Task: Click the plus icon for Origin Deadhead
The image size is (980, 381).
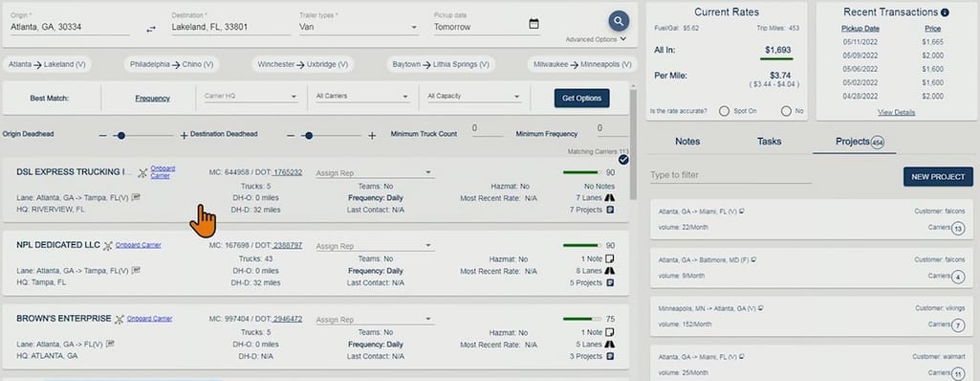Action: (184, 135)
